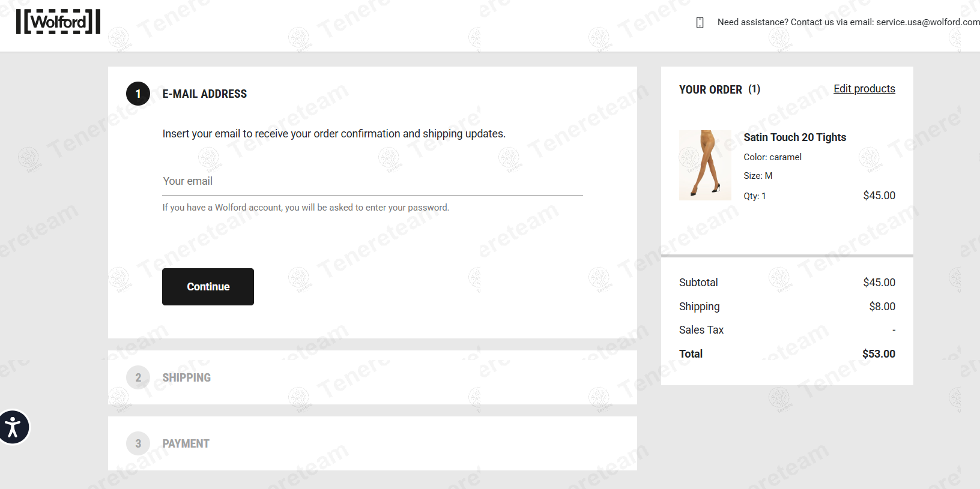
Task: Click the Continue button
Action: [208, 287]
